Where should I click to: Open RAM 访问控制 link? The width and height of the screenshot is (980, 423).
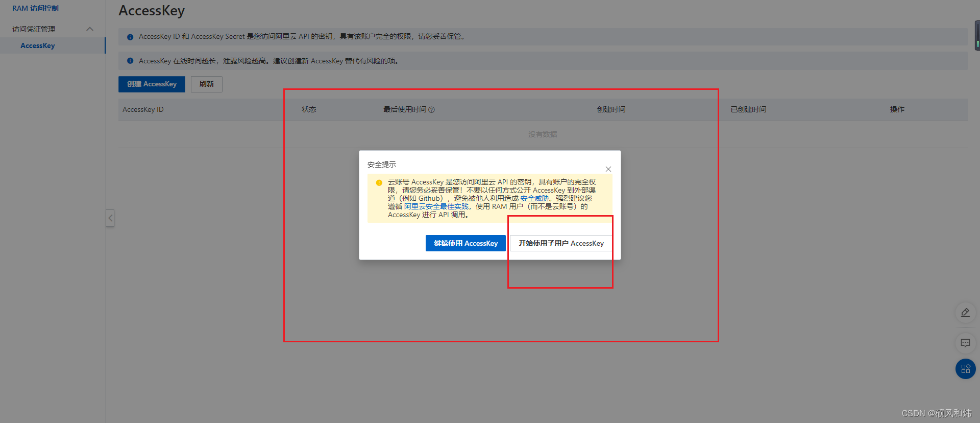(x=35, y=8)
